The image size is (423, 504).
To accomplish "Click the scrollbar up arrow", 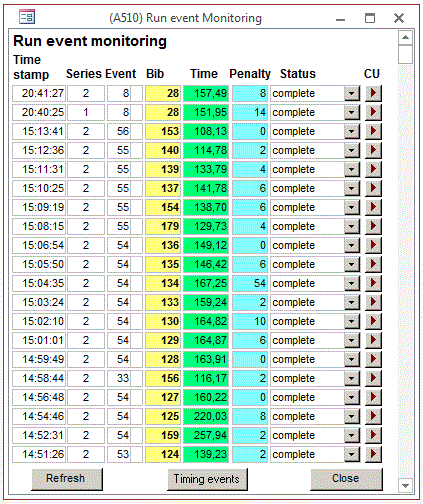I will [x=405, y=37].
